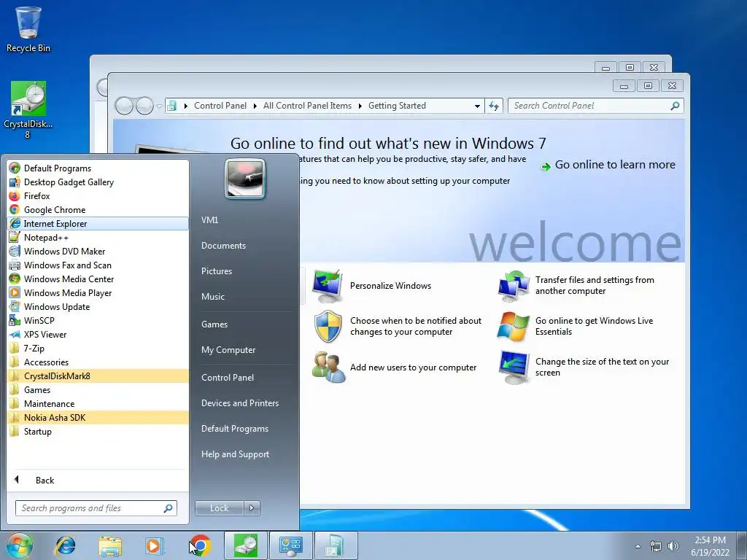Open the Recycle Bin desktop icon
The image size is (747, 560).
tap(28, 29)
